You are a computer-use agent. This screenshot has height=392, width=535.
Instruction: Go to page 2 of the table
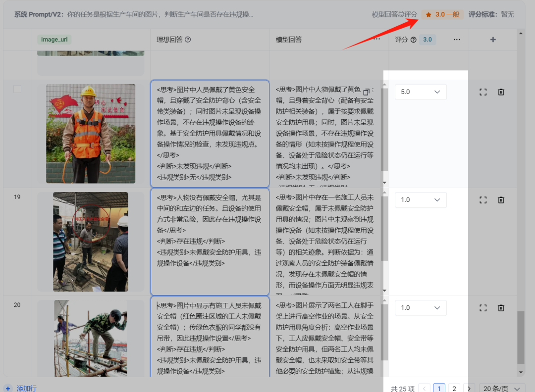tap(454, 389)
